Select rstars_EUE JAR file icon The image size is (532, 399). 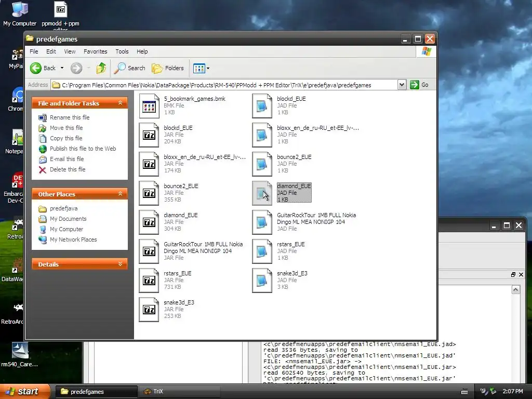149,281
